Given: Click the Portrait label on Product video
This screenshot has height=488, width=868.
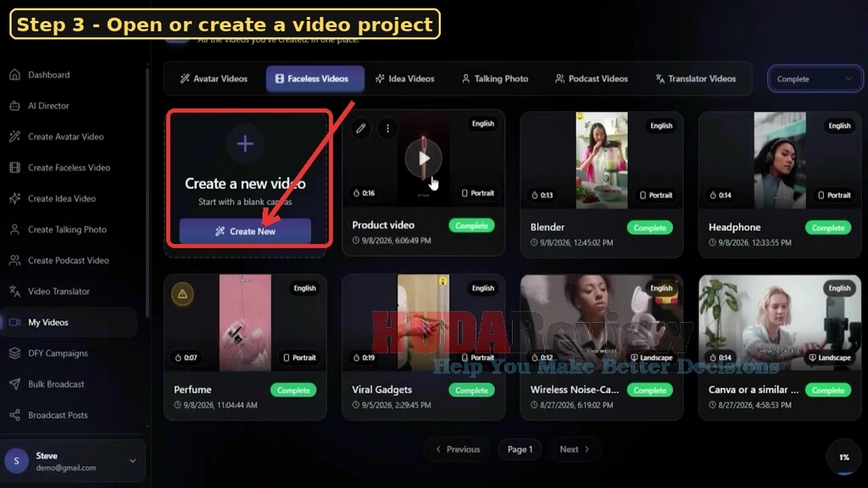Looking at the screenshot, I should click(x=478, y=193).
